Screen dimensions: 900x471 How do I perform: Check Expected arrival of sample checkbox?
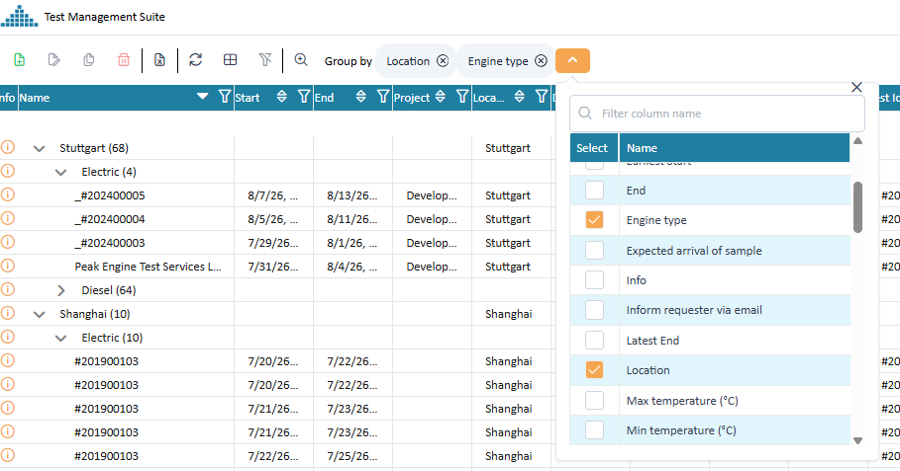click(x=594, y=250)
